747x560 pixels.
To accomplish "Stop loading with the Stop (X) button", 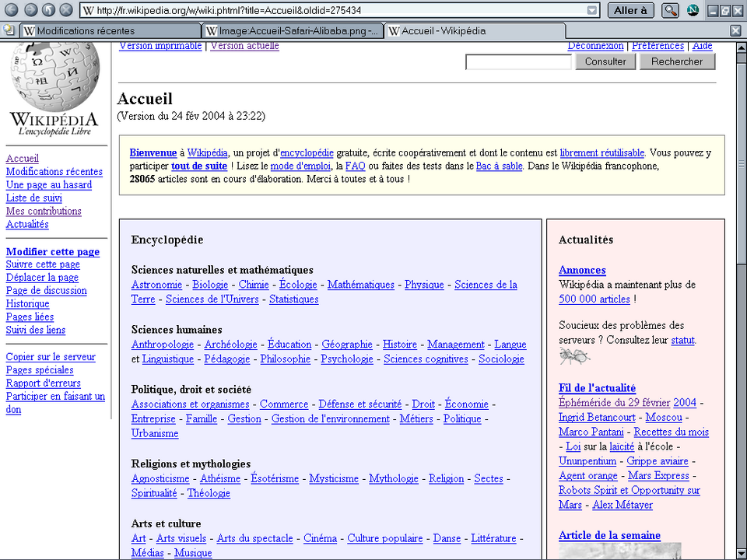I will click(67, 9).
